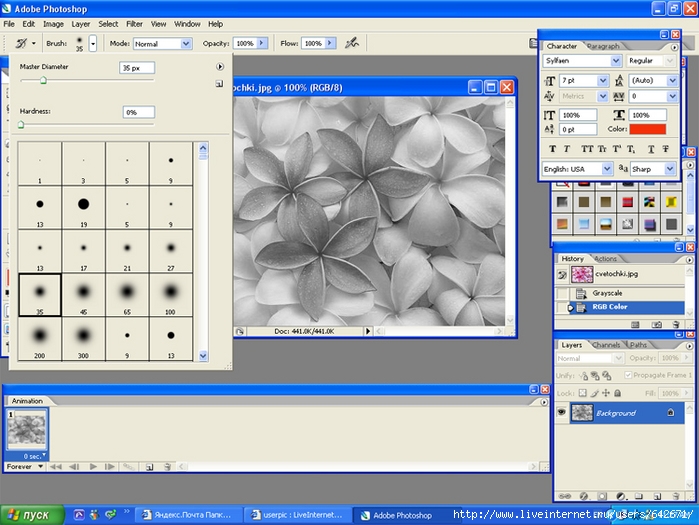Apply All Caps text style

[x=587, y=149]
